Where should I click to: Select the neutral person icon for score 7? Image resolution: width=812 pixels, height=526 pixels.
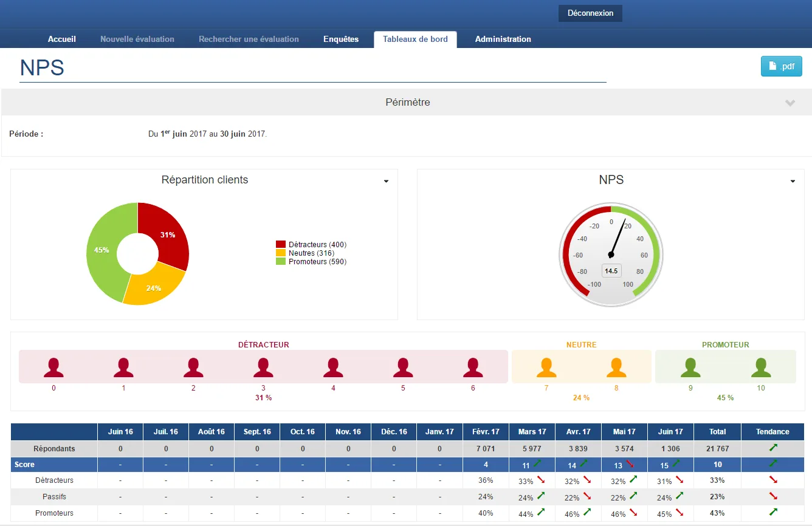[546, 367]
